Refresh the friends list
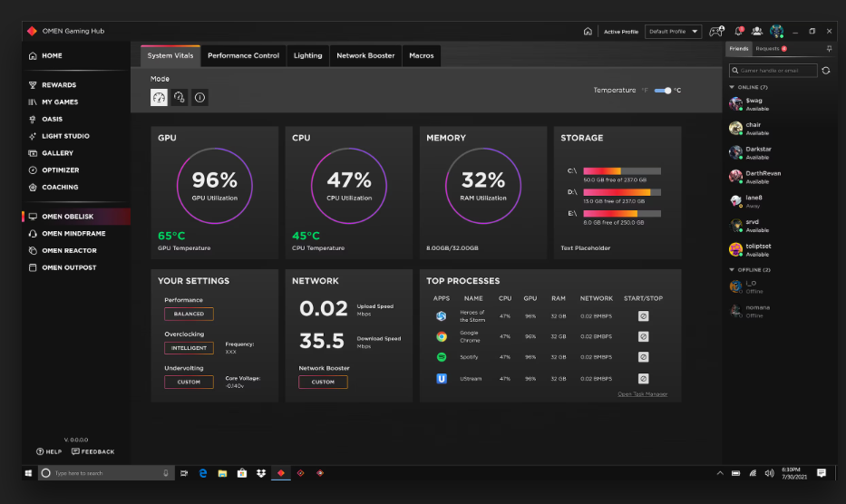Screen dimensions: 846x504 coord(825,71)
